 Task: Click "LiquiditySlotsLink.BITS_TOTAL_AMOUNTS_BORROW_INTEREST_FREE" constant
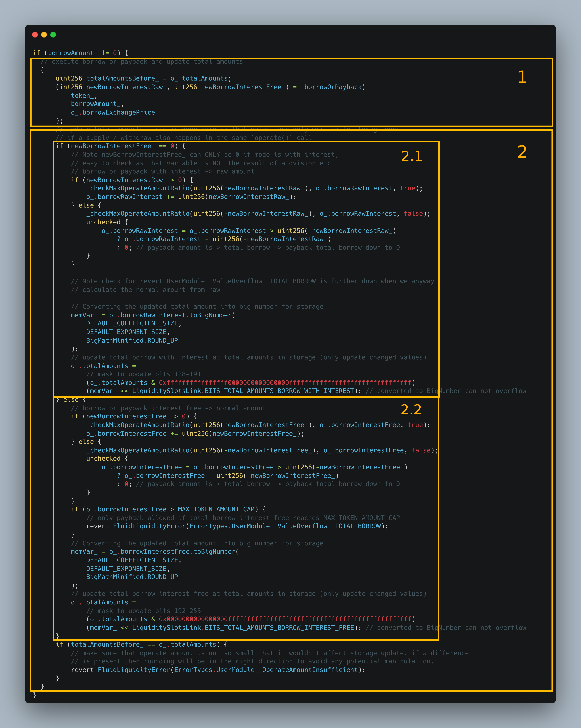point(243,628)
